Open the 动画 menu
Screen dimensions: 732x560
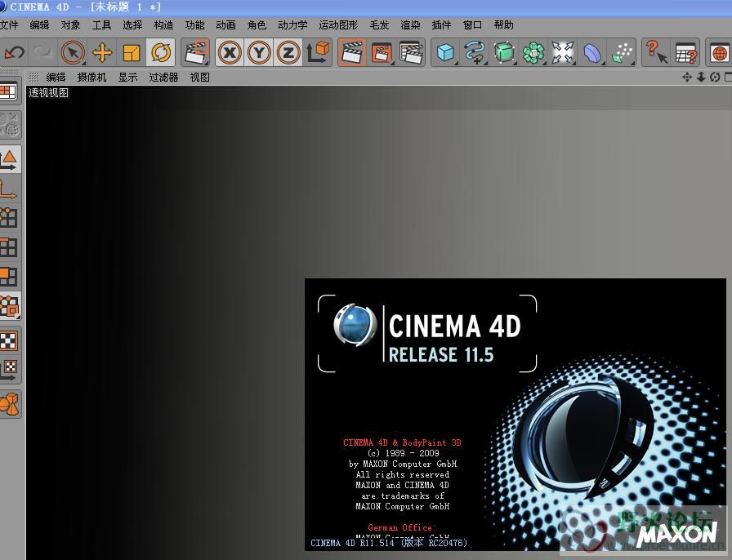coord(225,24)
